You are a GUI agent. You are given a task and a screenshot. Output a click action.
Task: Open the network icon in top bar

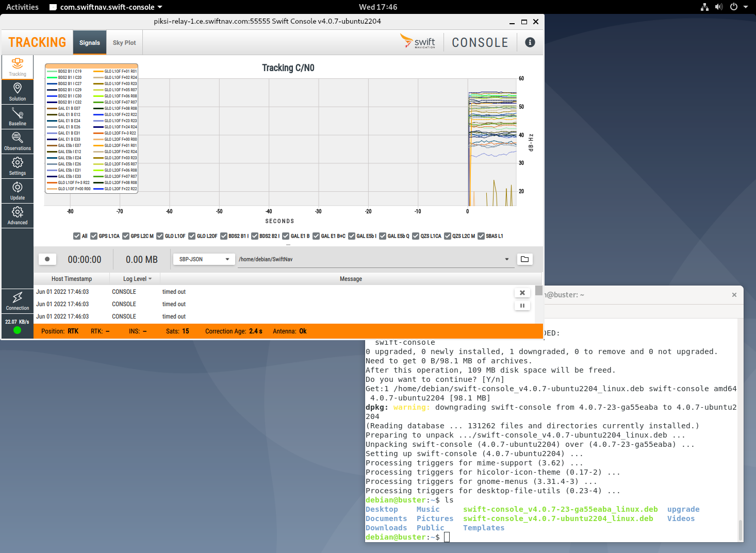coord(705,7)
